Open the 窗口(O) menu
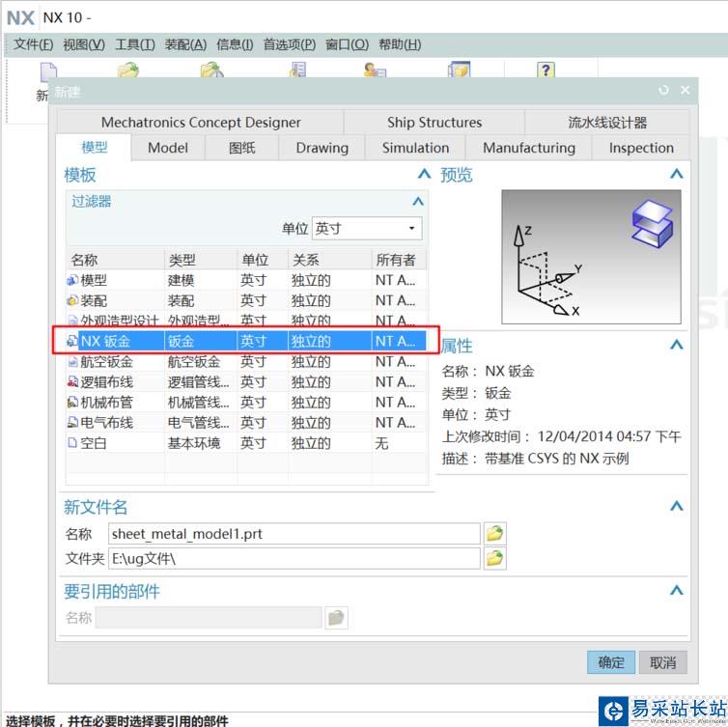 (347, 44)
